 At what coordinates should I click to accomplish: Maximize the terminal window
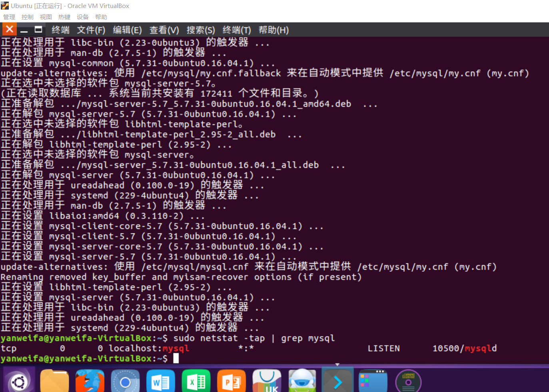point(38,30)
